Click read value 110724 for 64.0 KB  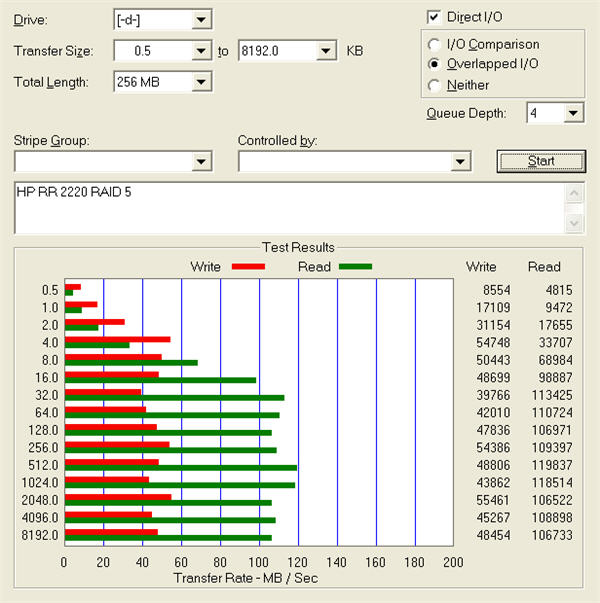pyautogui.click(x=552, y=413)
